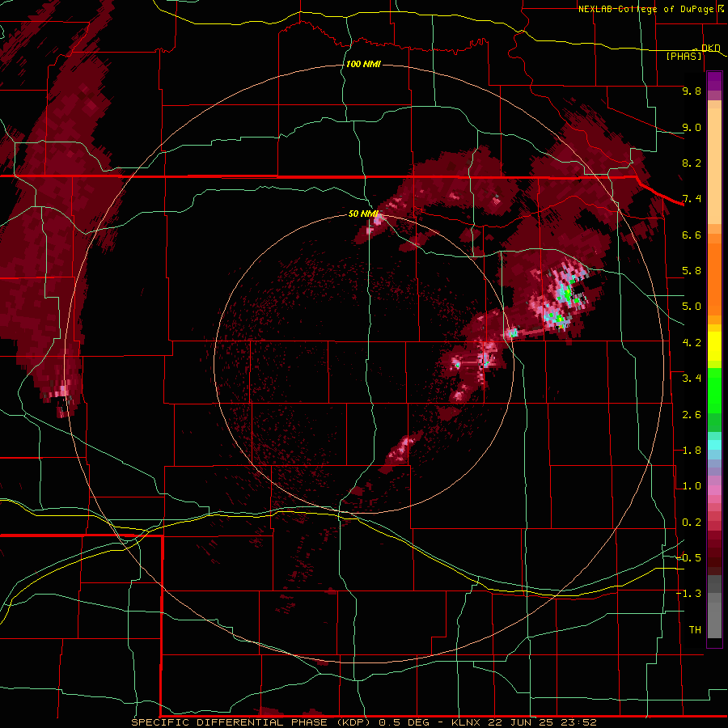Click the TH label on the scale
Image resolution: width=728 pixels, height=728 pixels.
point(695,630)
